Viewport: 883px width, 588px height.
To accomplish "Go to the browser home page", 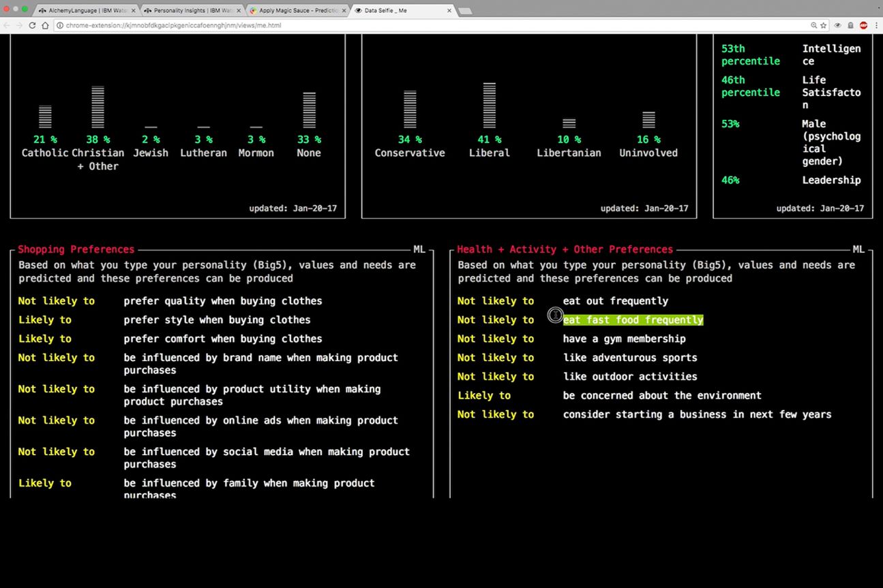I will coord(45,25).
